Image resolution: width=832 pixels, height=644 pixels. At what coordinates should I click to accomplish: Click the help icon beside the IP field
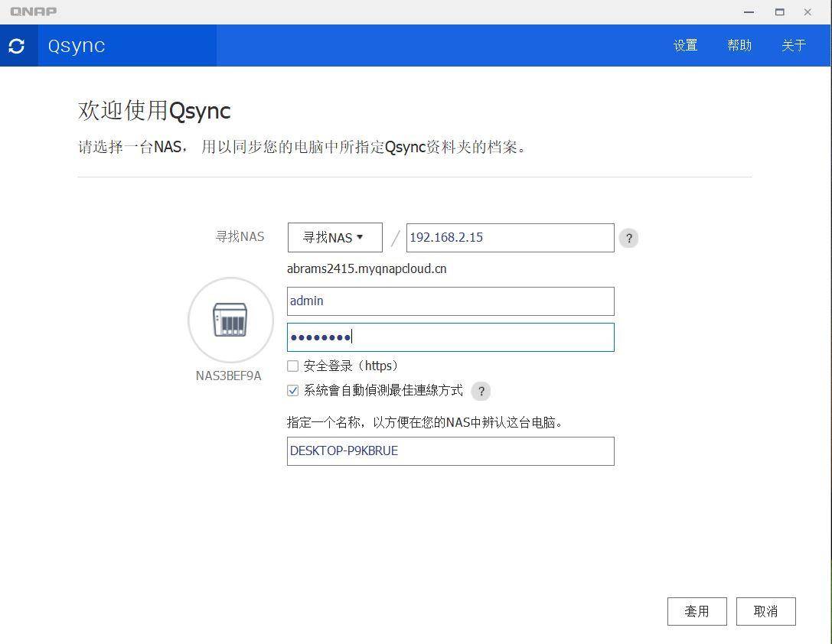point(628,238)
